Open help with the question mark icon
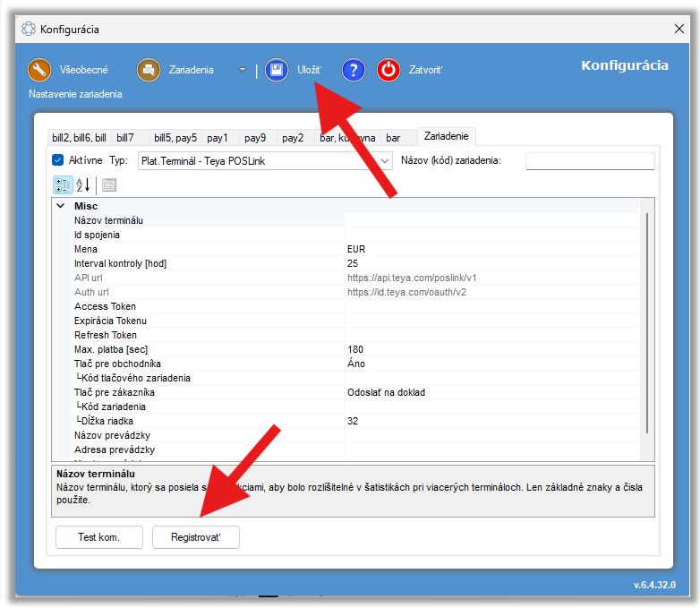 (354, 70)
